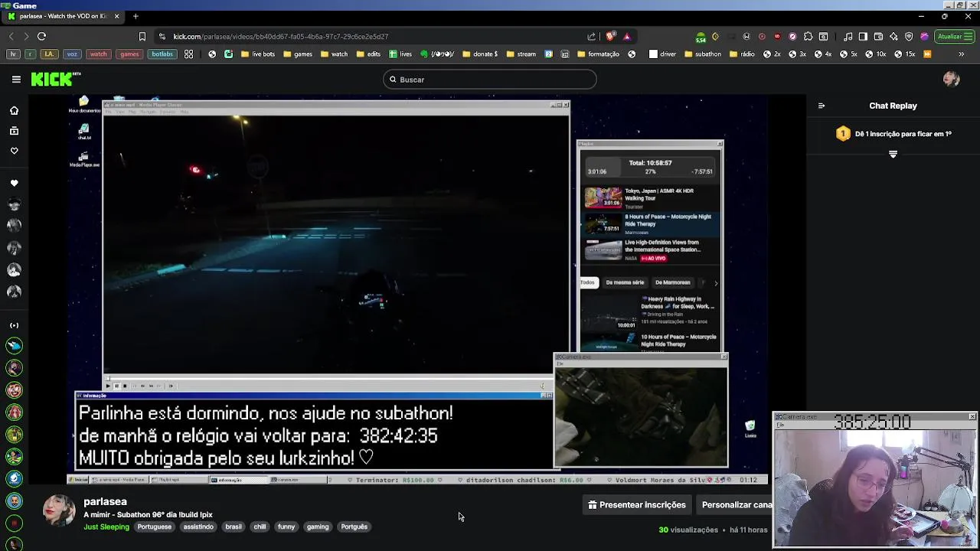Open the Following outline heart icon in sidebar
Image resolution: width=980 pixels, height=551 pixels.
(14, 151)
